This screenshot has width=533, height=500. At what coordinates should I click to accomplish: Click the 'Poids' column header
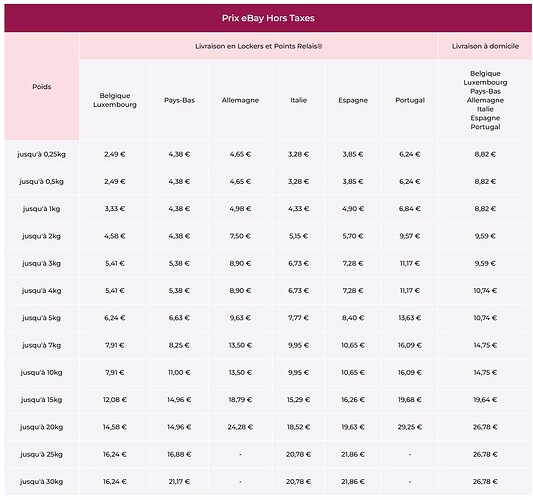point(42,87)
